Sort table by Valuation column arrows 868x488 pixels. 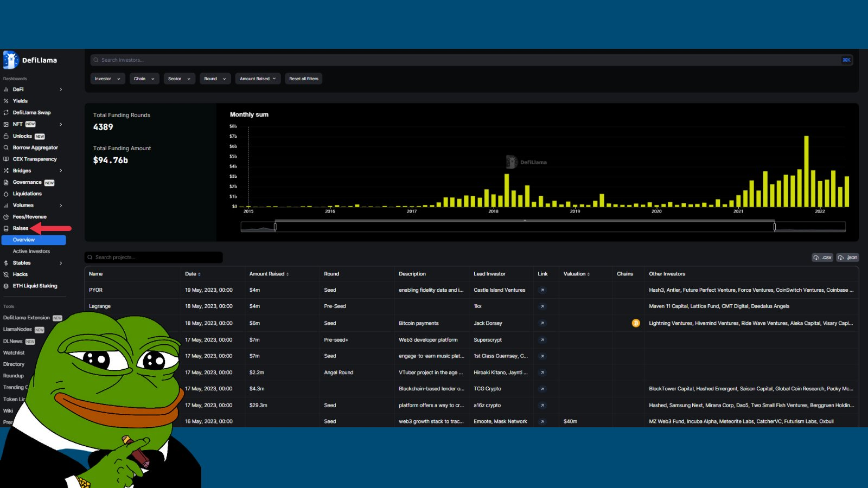[x=589, y=274]
